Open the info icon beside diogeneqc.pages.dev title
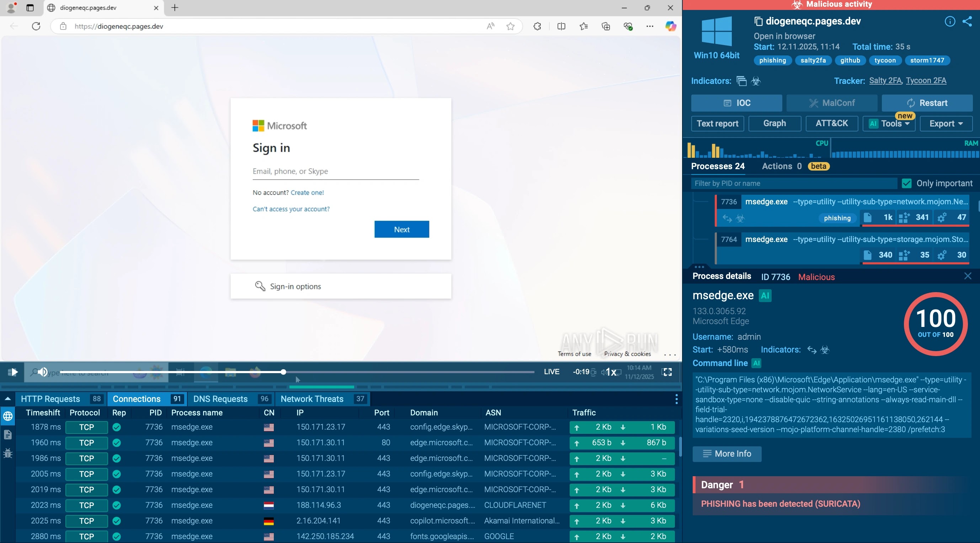 coord(949,21)
